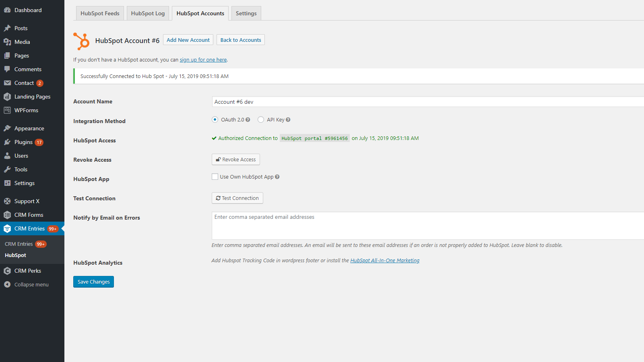Click Back to Accounts button
644x362 pixels.
pyautogui.click(x=241, y=40)
